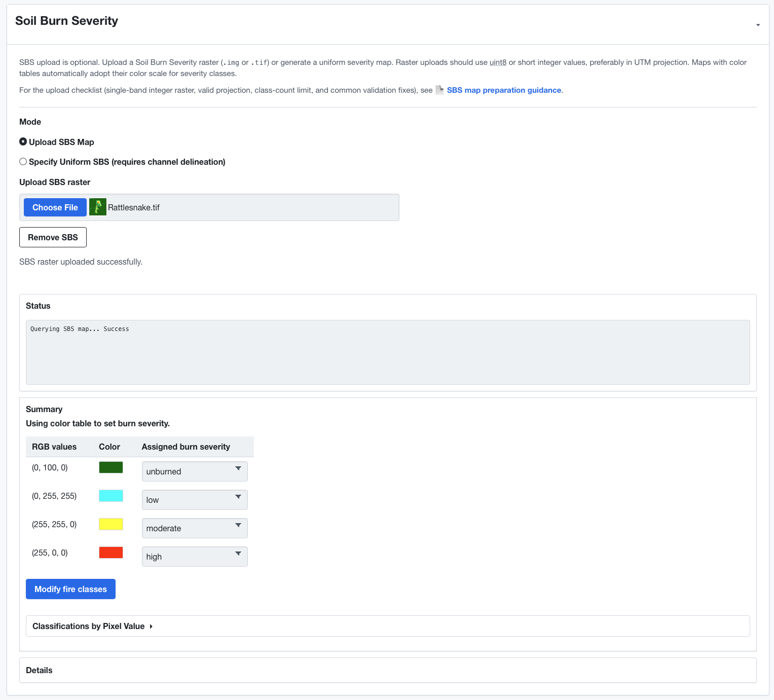The image size is (774, 700).
Task: Open the unburned severity dropdown
Action: (195, 471)
